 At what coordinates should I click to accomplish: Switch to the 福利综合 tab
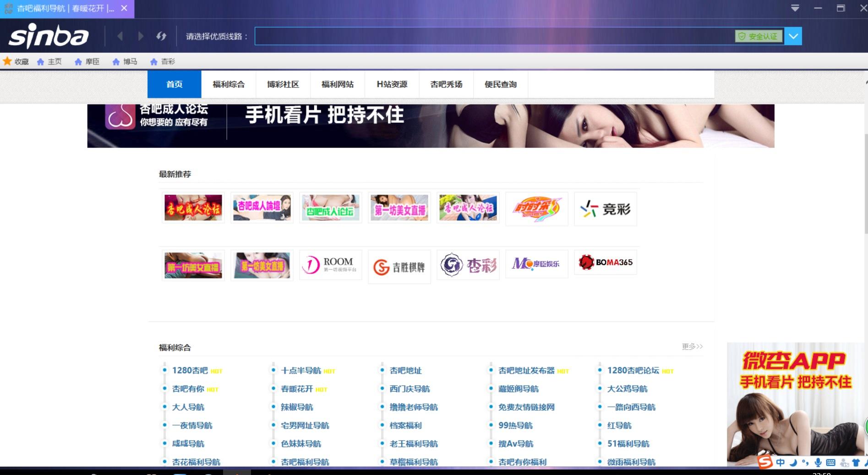[x=229, y=84]
